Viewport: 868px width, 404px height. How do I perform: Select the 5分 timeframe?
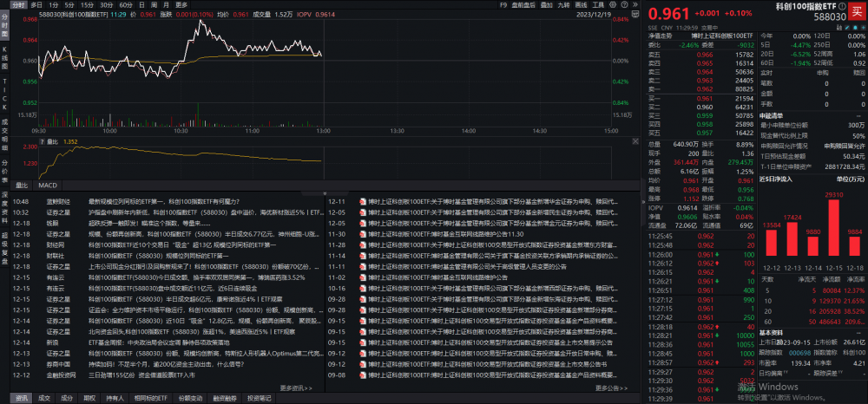69,4
